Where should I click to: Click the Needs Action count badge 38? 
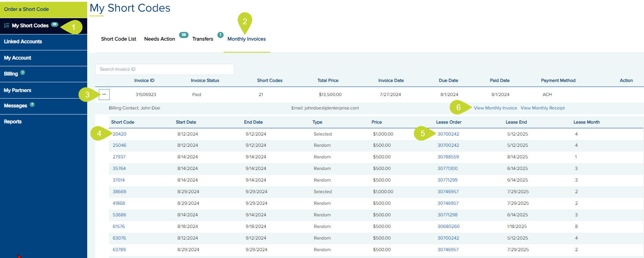click(x=184, y=35)
